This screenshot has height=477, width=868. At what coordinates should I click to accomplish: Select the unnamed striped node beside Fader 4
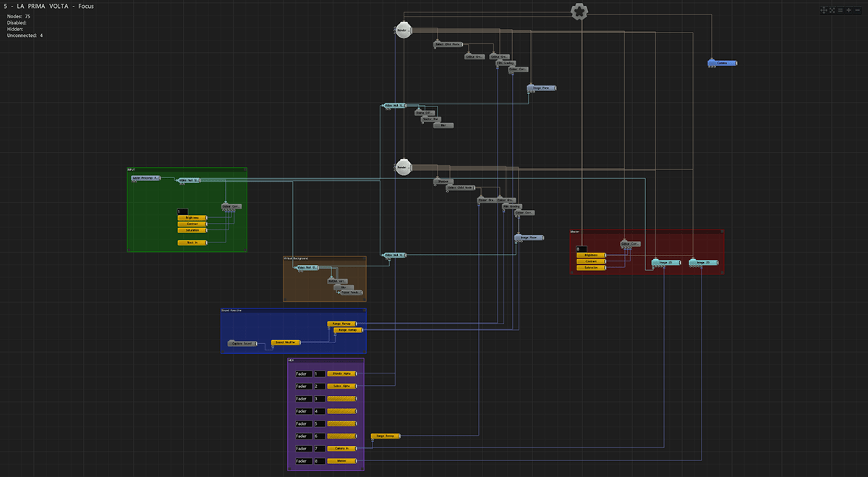point(342,411)
